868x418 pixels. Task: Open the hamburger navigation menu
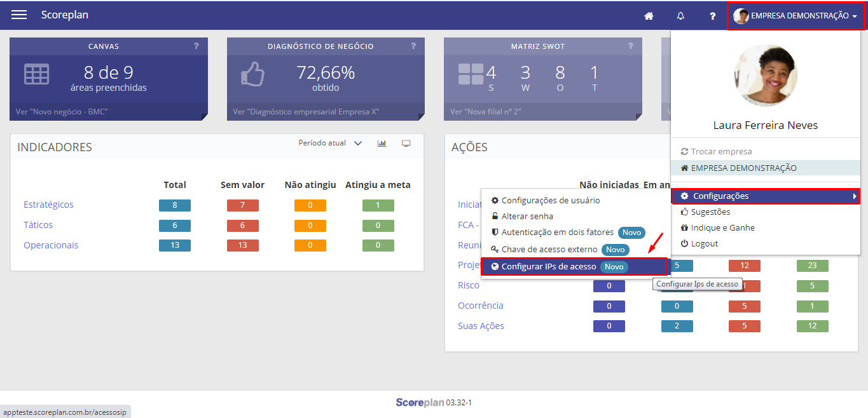(x=19, y=15)
